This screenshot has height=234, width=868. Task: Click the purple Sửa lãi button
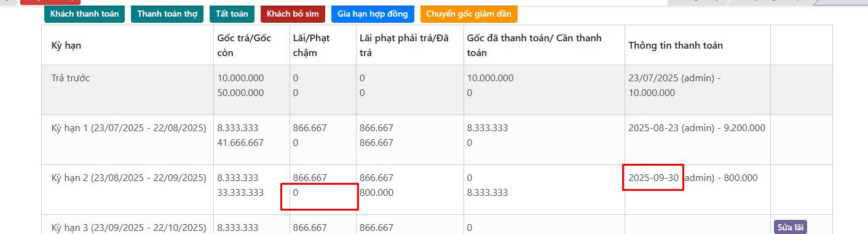(790, 227)
